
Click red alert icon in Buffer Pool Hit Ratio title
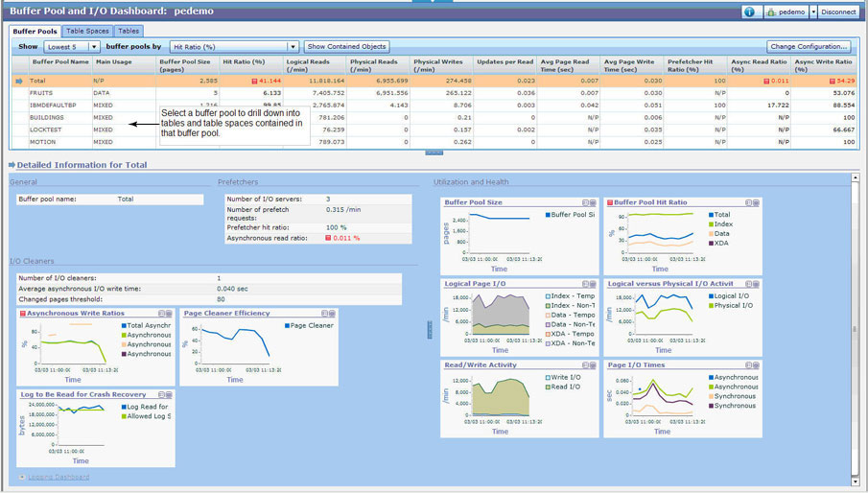click(610, 202)
